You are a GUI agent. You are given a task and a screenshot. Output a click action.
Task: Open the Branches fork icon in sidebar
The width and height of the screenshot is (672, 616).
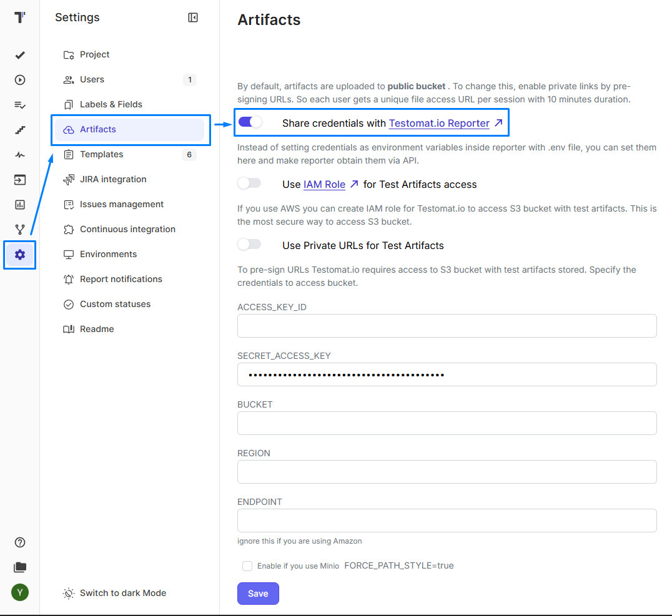[x=20, y=230]
